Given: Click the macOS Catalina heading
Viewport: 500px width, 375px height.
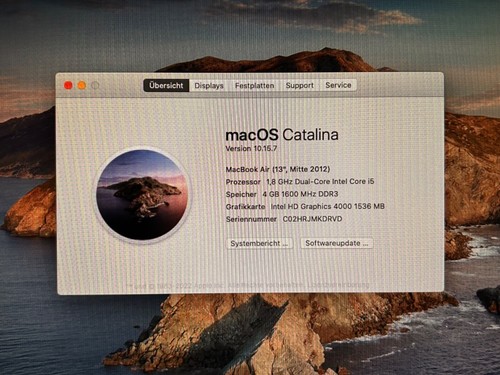Looking at the screenshot, I should [282, 135].
